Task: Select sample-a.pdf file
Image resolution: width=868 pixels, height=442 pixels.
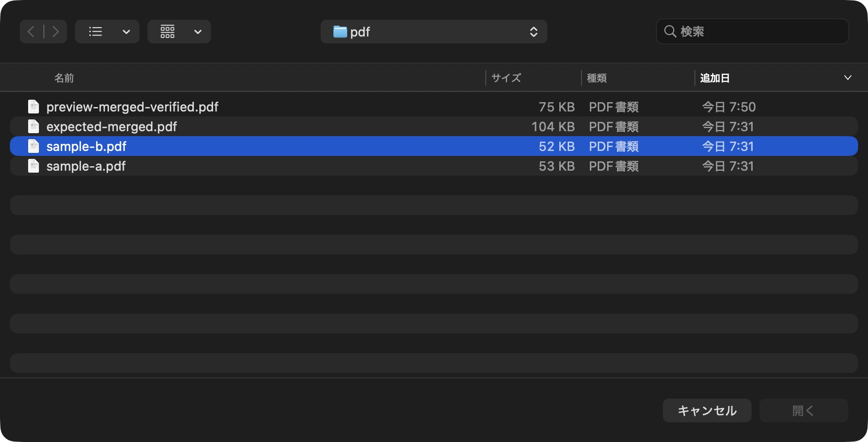Action: pos(434,166)
